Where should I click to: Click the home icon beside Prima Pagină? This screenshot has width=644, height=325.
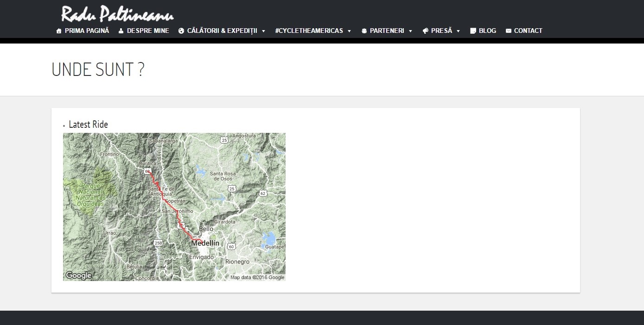pyautogui.click(x=59, y=31)
